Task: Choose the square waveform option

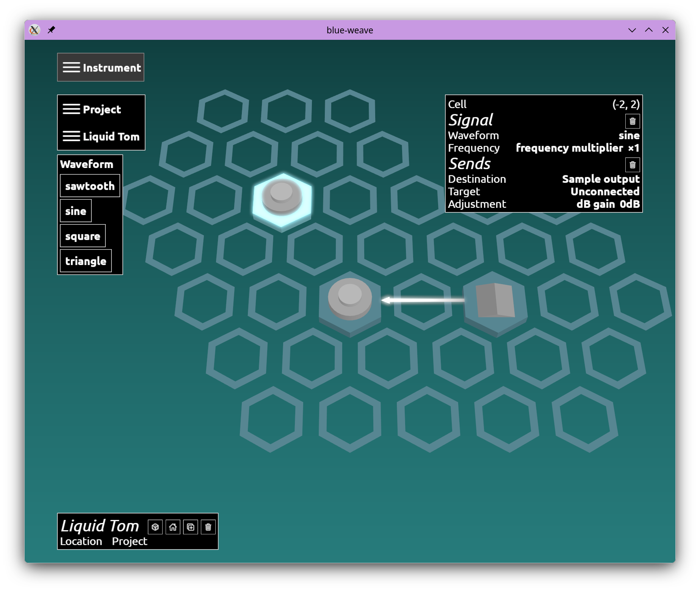Action: click(83, 236)
